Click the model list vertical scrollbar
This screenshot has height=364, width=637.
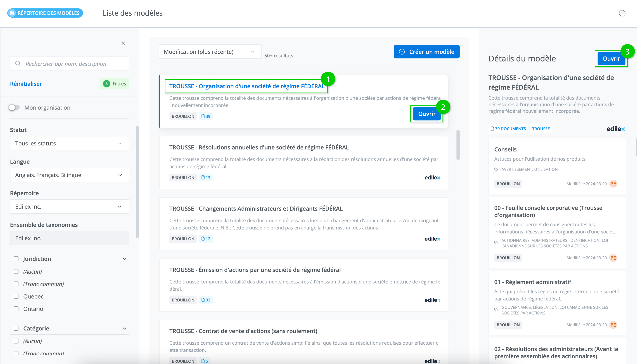click(x=458, y=145)
